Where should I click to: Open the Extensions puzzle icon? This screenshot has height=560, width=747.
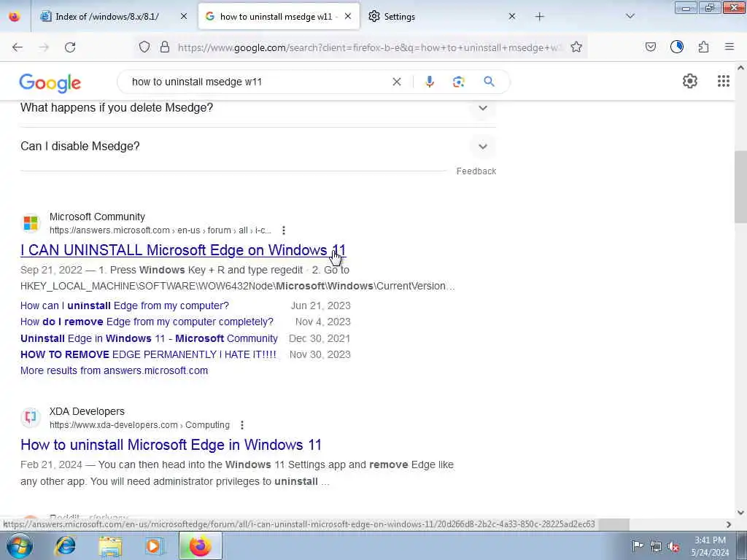click(x=704, y=47)
